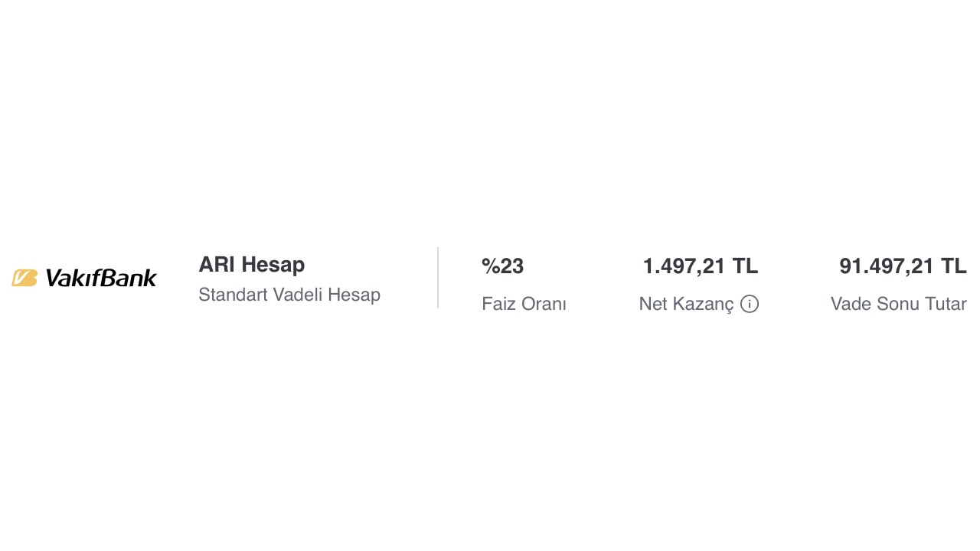Open the ARI Hesap account title
The image size is (980, 551).
(251, 265)
